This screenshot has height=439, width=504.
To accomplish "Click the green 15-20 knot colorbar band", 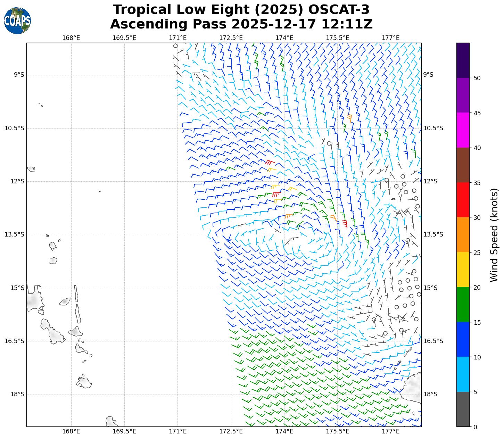I will pos(463,304).
